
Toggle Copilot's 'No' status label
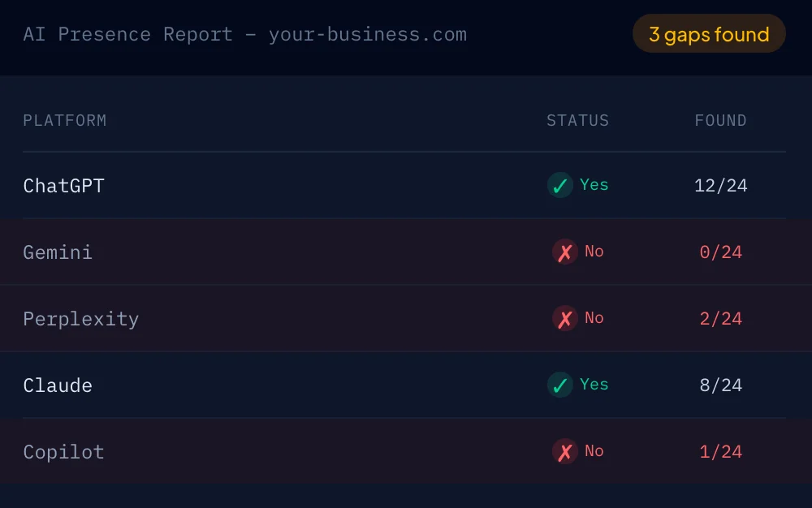(x=594, y=451)
